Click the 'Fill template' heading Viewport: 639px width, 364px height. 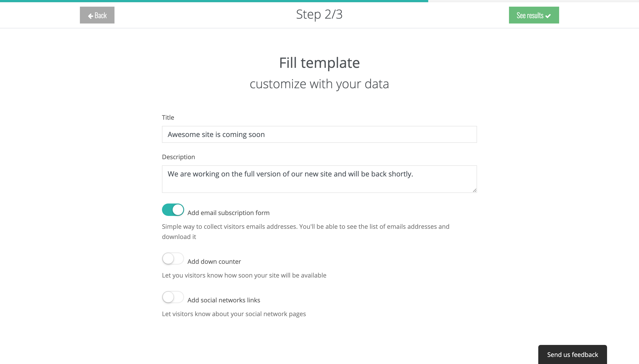coord(319,63)
